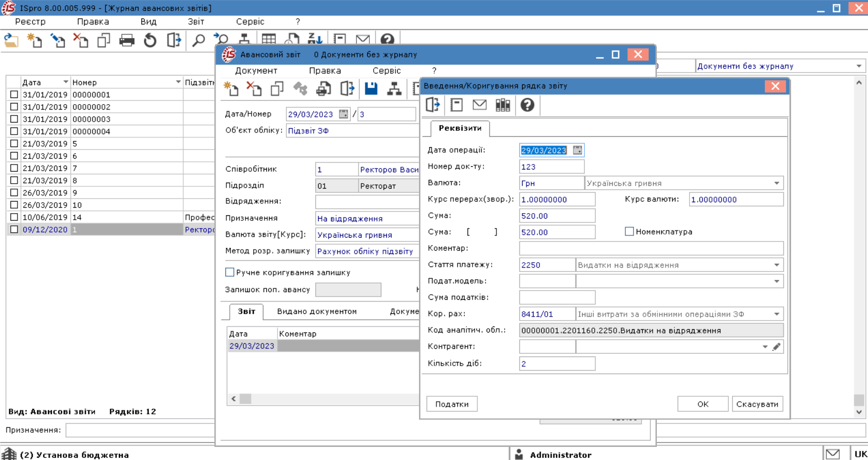This screenshot has width=868, height=460.
Task: Select Реквізити tab
Action: pos(460,128)
